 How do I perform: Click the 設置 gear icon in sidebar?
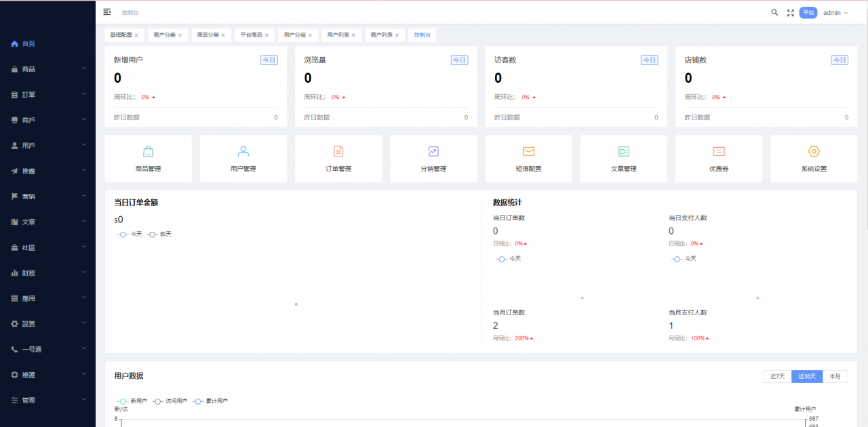15,324
